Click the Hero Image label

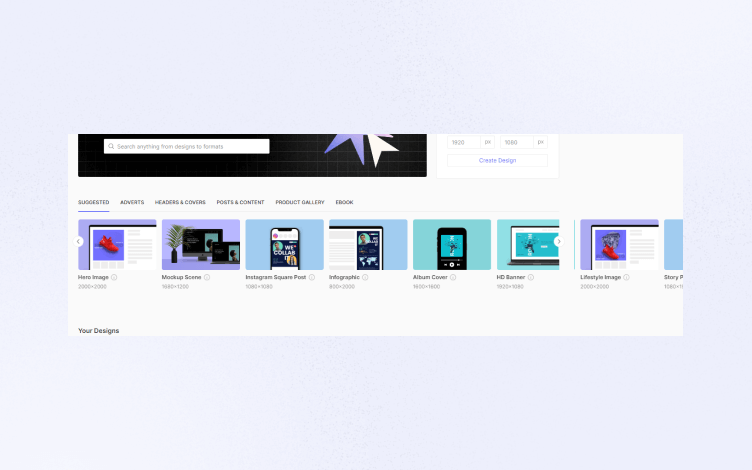[94, 277]
